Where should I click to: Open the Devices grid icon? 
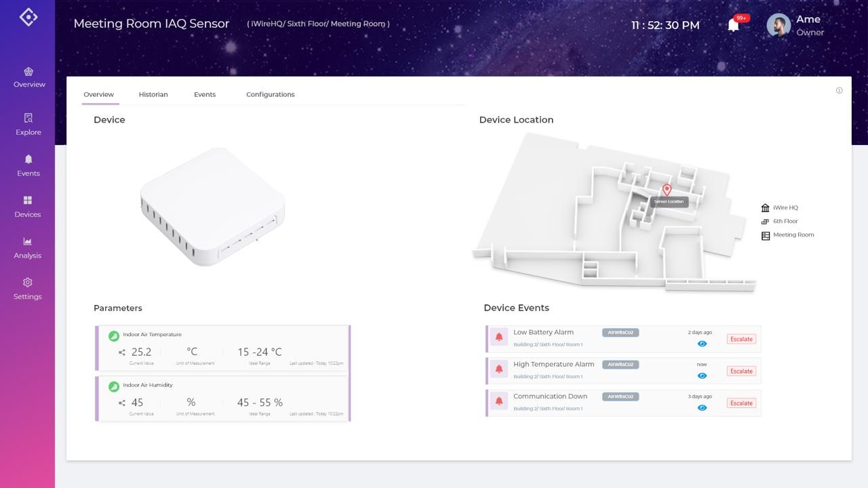tap(28, 201)
